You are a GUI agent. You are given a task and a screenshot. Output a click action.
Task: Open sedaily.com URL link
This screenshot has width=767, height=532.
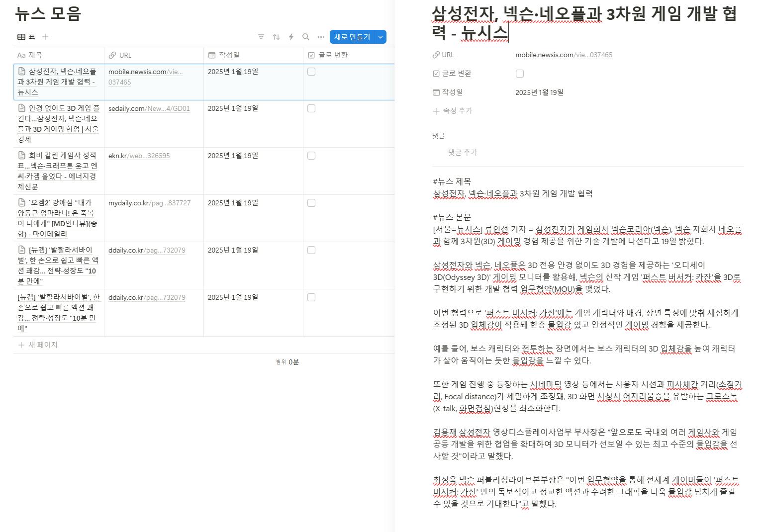tap(149, 108)
